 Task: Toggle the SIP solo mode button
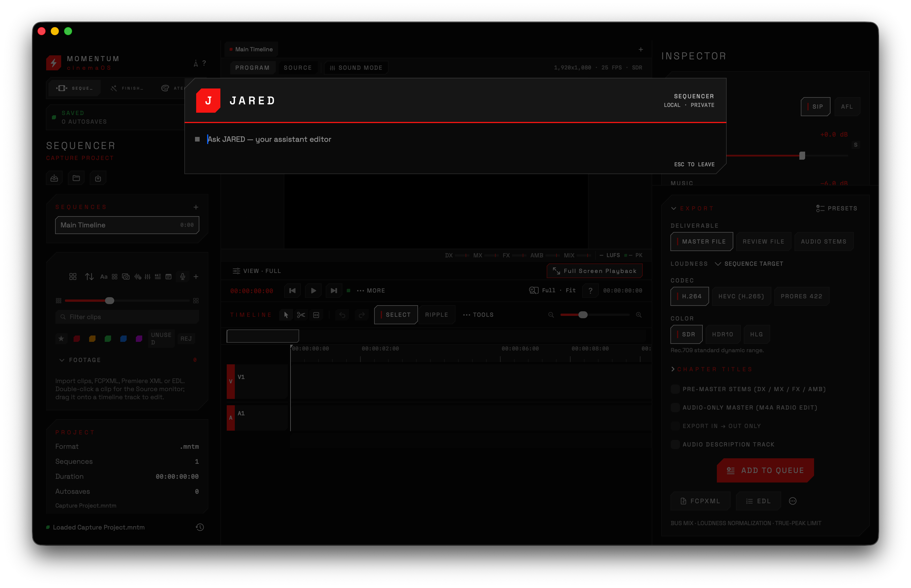point(816,107)
